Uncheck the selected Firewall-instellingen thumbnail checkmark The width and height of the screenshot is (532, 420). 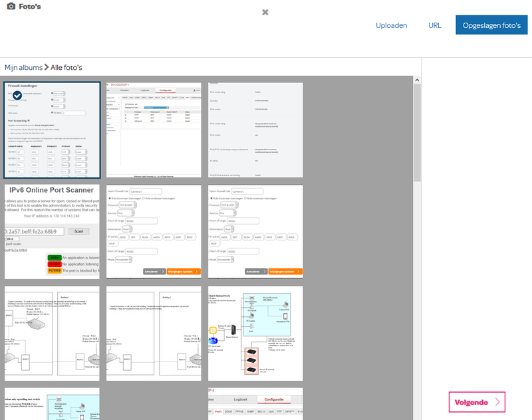click(x=17, y=96)
